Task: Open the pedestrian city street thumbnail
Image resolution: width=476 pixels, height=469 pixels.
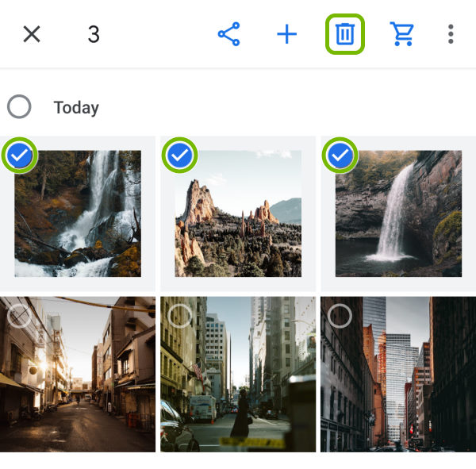Action: click(238, 375)
